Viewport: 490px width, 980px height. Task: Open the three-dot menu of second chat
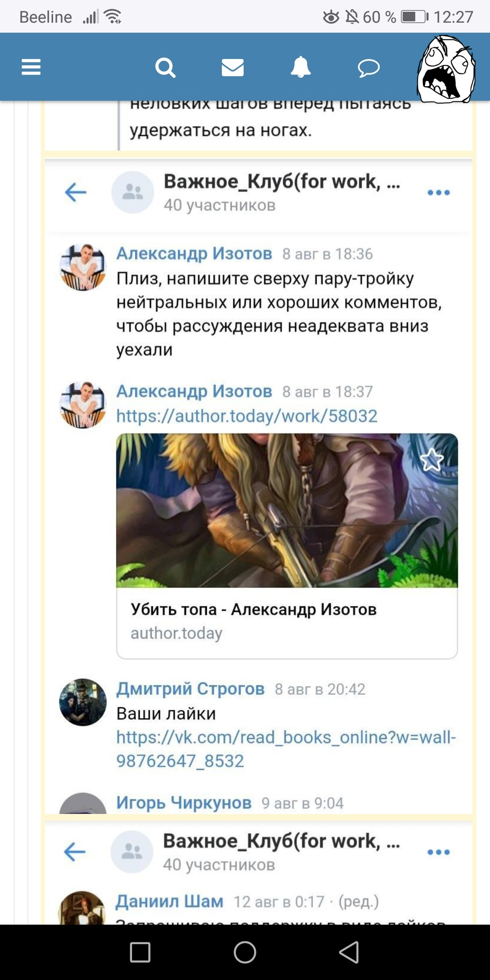tap(438, 852)
